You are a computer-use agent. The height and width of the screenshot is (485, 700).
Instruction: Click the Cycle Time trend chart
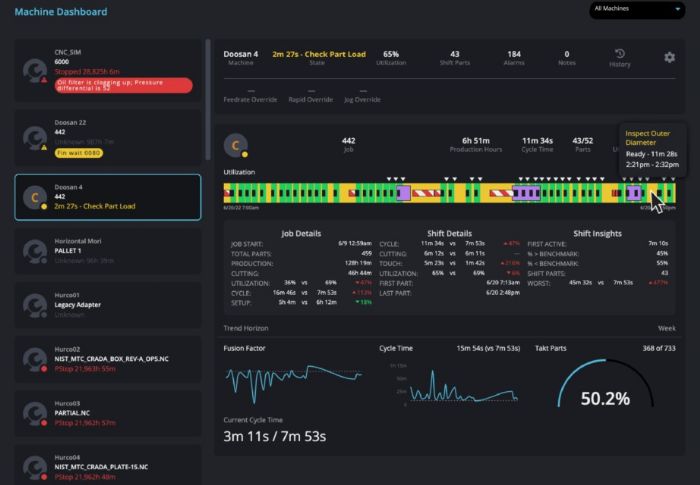tap(455, 384)
